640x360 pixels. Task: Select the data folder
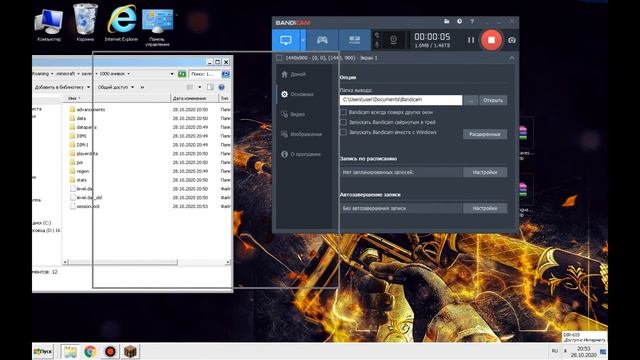coord(78,118)
